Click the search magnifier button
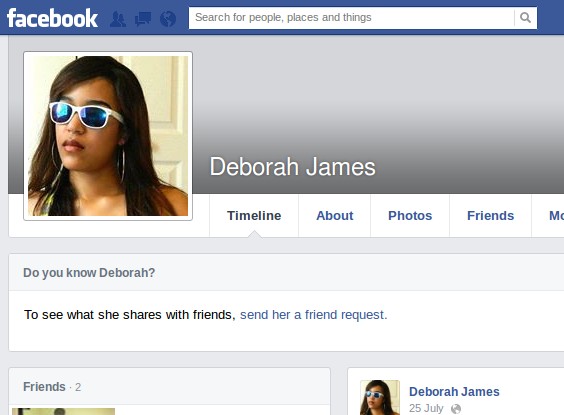 coord(525,17)
